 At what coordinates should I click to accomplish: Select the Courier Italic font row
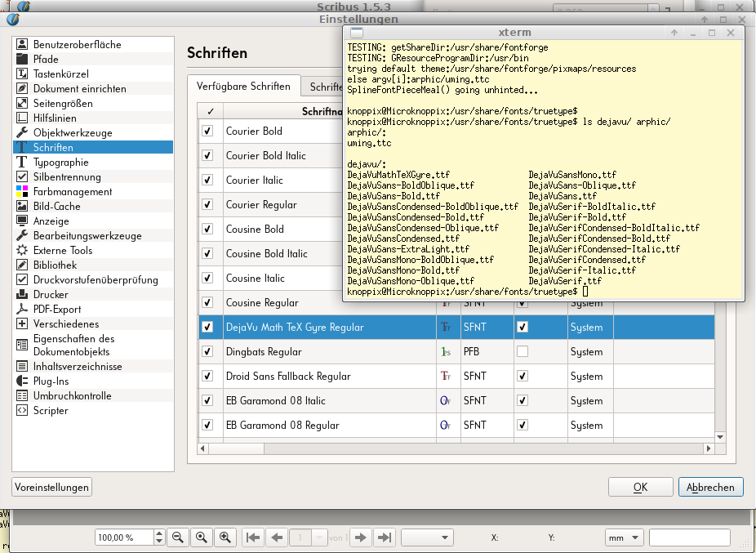(x=270, y=180)
